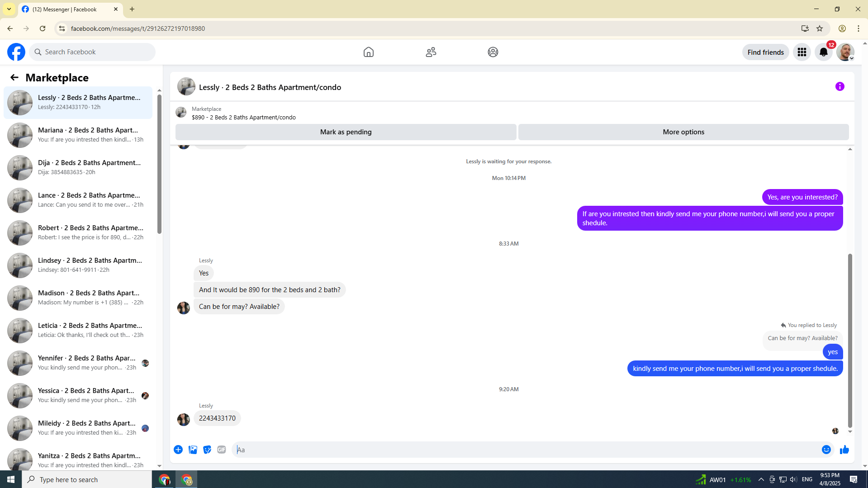Viewport: 868px width, 488px height.
Task: Select the Messenger | Facebook browser tab
Action: pyautogui.click(x=70, y=9)
